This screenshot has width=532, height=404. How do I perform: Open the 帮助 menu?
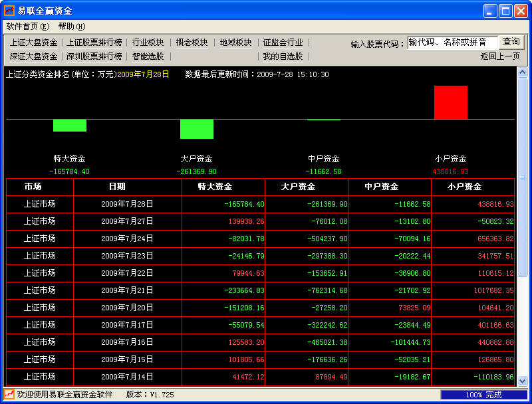[x=72, y=27]
